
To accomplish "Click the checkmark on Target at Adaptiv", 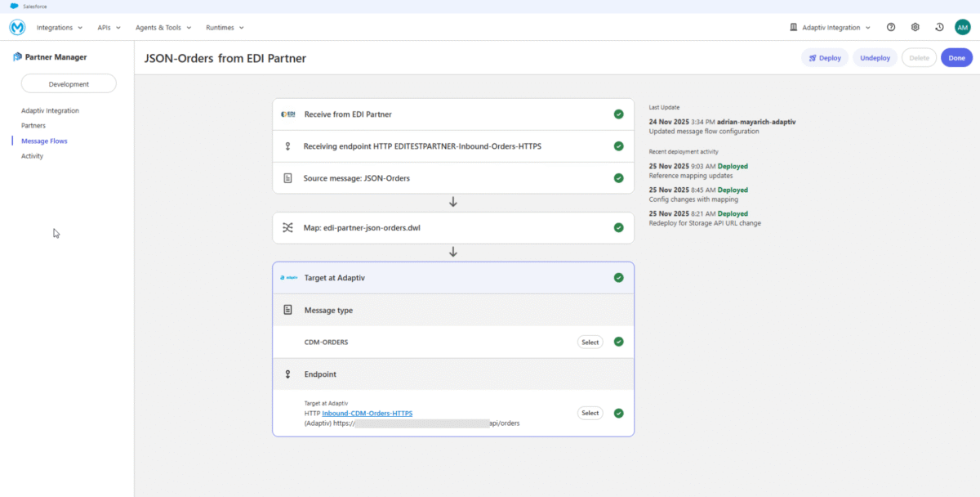I will [x=618, y=277].
